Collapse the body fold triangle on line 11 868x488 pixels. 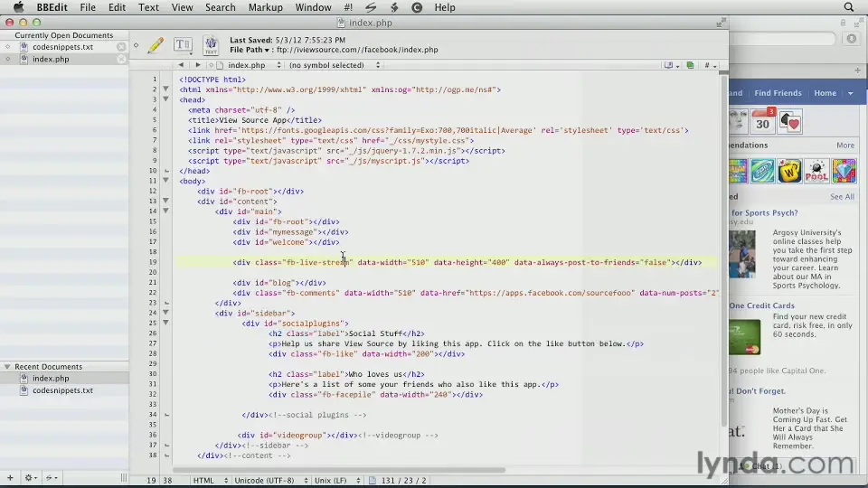point(165,181)
